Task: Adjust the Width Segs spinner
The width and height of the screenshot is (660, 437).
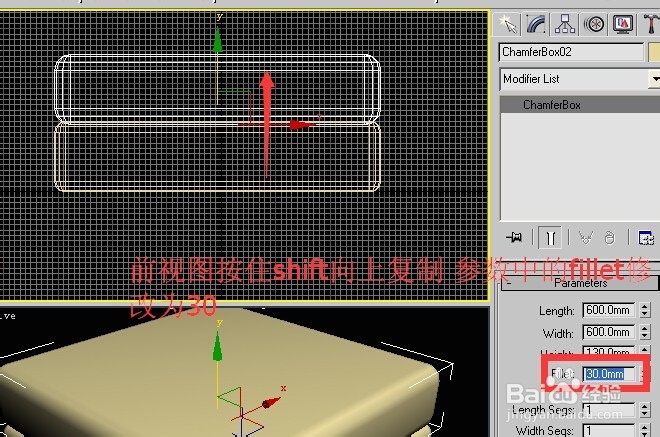Action: tap(645, 431)
